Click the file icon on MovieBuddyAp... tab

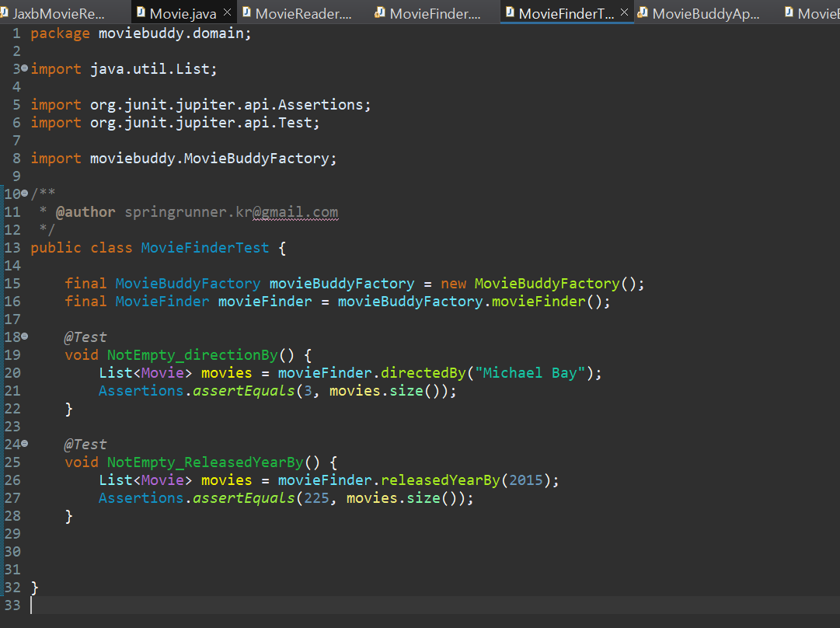(x=643, y=12)
